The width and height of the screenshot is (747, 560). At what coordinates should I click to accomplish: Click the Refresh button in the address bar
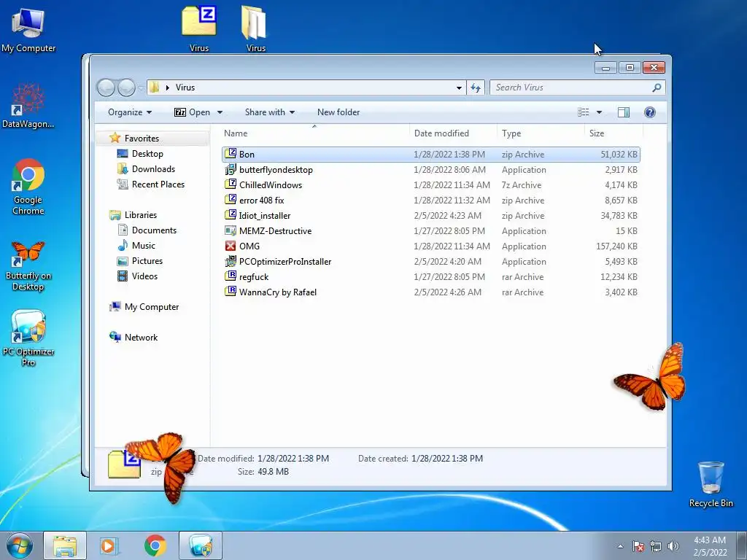point(476,87)
